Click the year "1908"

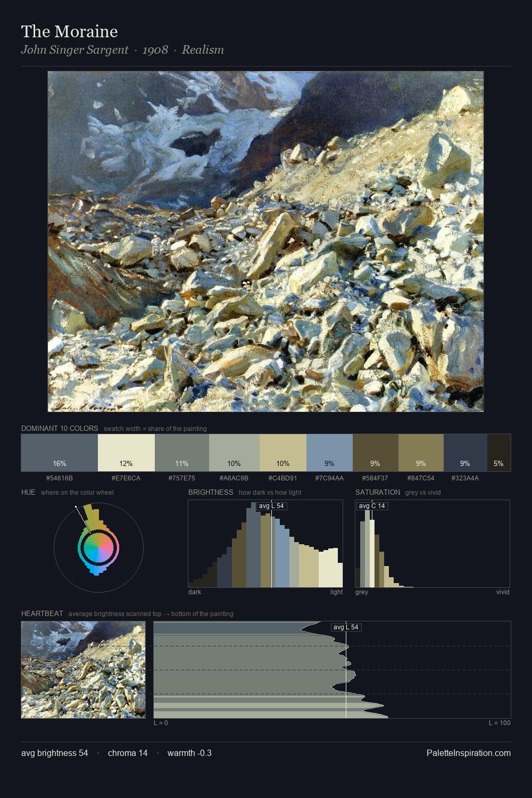coord(155,50)
